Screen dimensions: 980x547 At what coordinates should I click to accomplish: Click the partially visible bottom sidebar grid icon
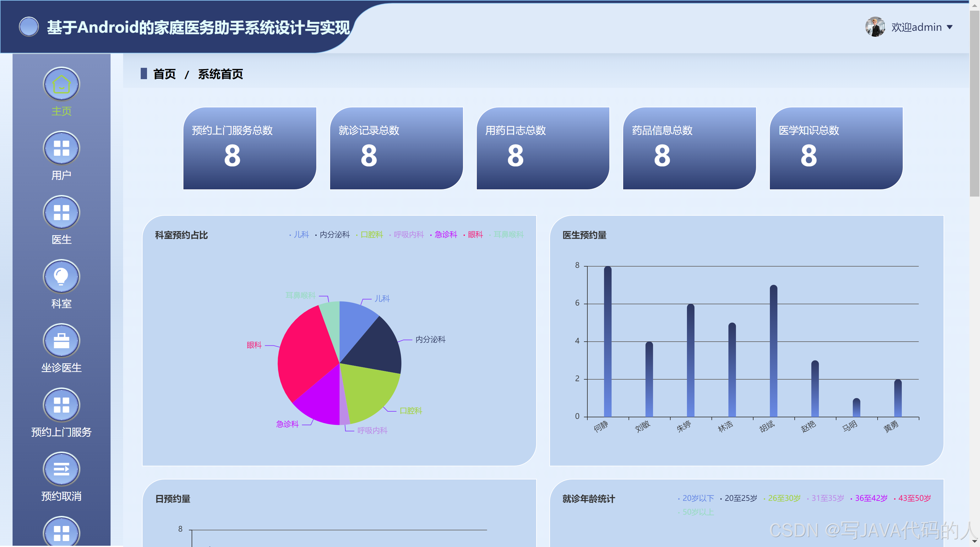click(x=61, y=531)
